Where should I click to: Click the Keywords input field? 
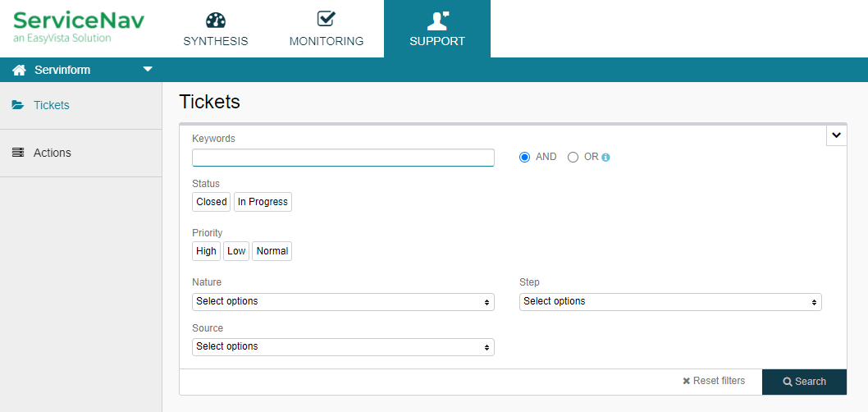(343, 158)
